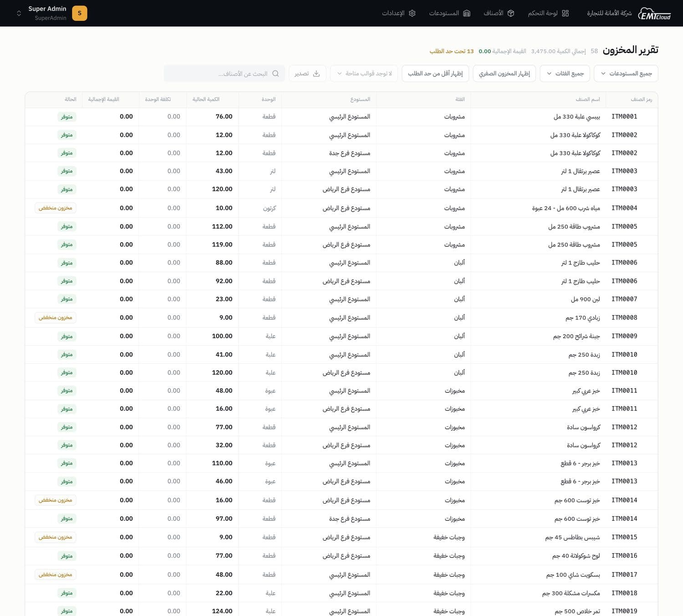Click item code ITM0017
The width and height of the screenshot is (683, 616).
(624, 575)
